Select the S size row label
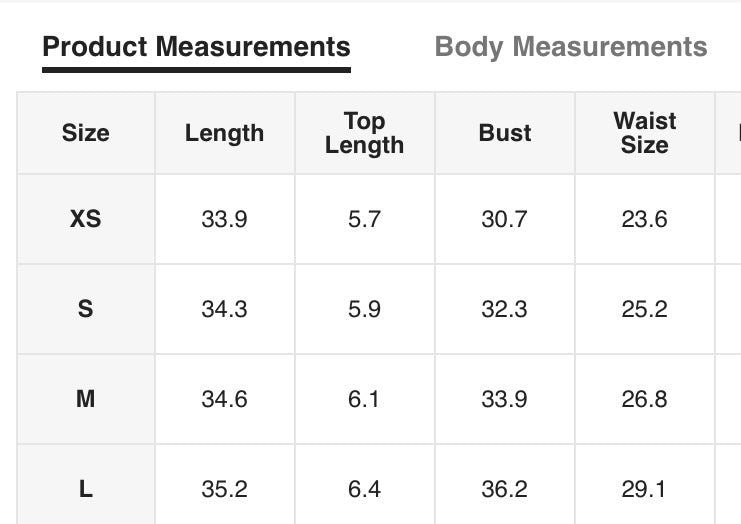This screenshot has width=741, height=524. click(x=86, y=309)
